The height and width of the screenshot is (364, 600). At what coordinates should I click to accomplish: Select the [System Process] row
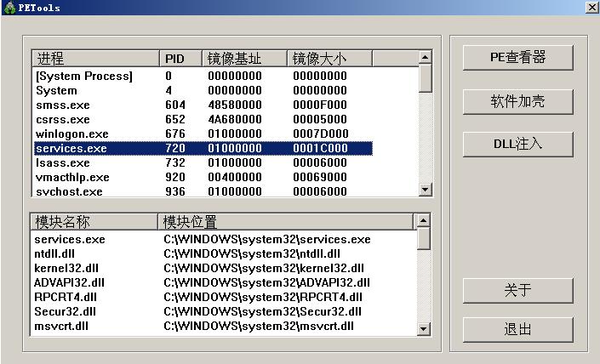203,76
